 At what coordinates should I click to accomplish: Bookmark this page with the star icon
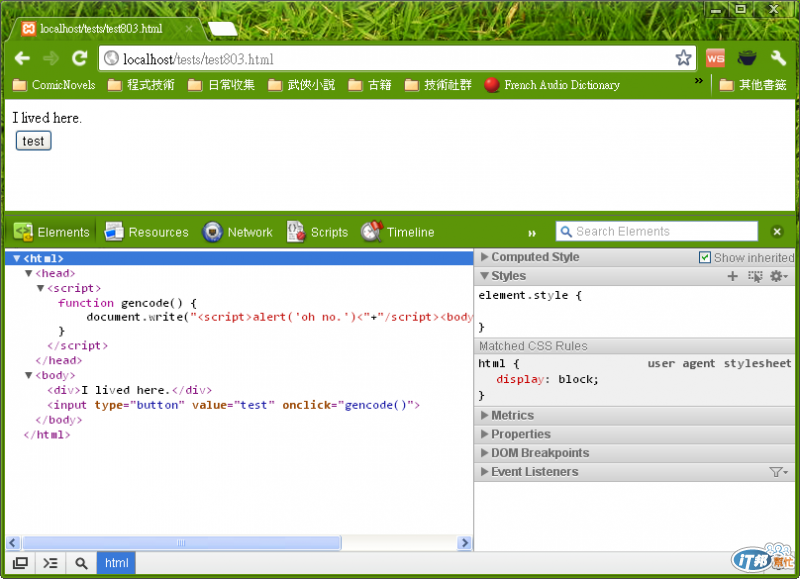click(683, 58)
